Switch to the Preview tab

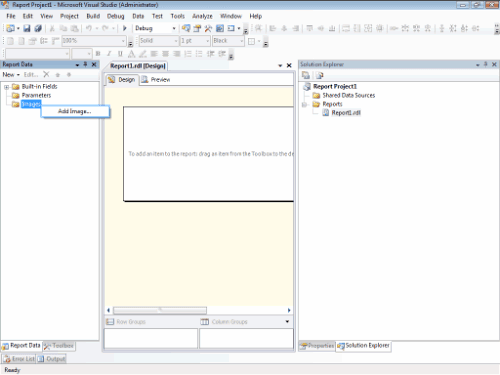coord(156,80)
